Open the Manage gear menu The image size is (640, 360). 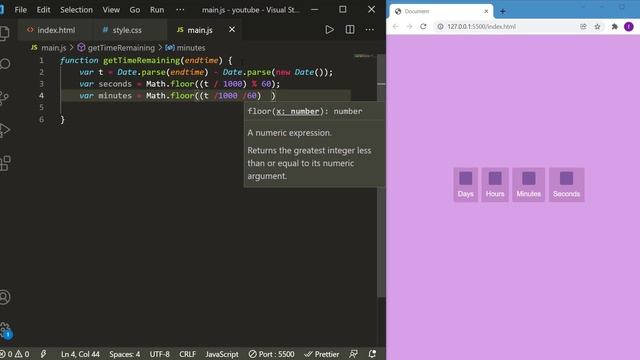click(5, 330)
